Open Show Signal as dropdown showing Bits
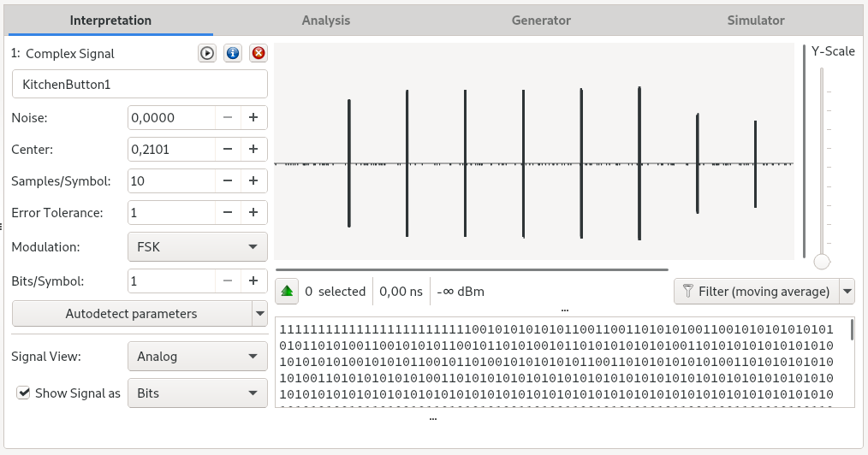The height and width of the screenshot is (455, 868). click(x=198, y=393)
